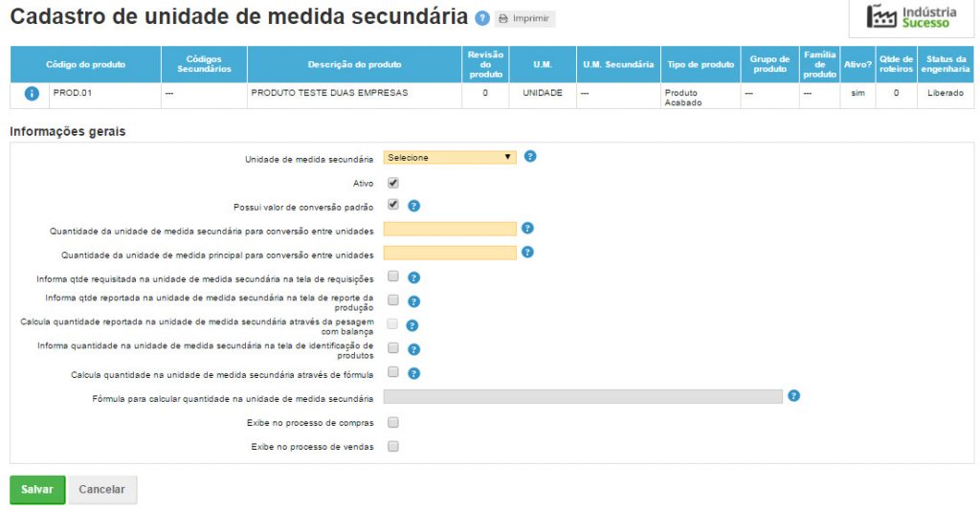Focus the secondary unit conversion quantity field
Image resolution: width=980 pixels, height=510 pixels.
tap(450, 230)
